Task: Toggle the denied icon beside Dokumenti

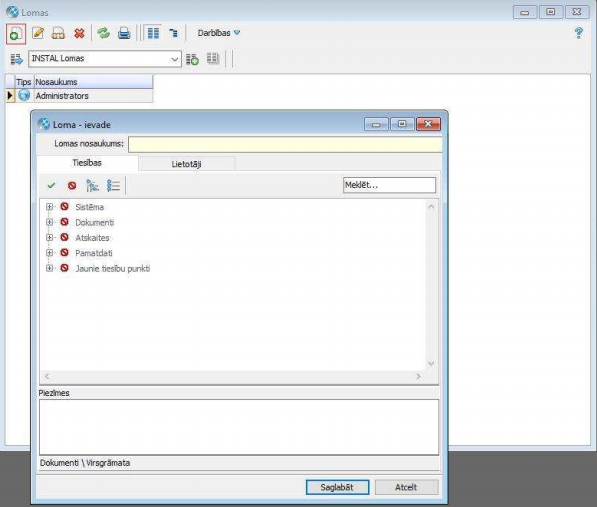Action: pyautogui.click(x=64, y=222)
